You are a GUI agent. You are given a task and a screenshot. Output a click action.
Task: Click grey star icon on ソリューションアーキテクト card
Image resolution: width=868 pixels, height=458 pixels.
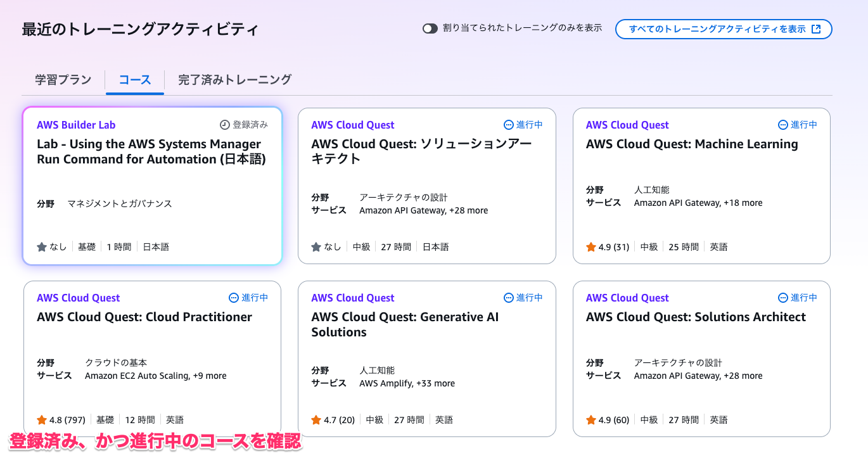[316, 247]
